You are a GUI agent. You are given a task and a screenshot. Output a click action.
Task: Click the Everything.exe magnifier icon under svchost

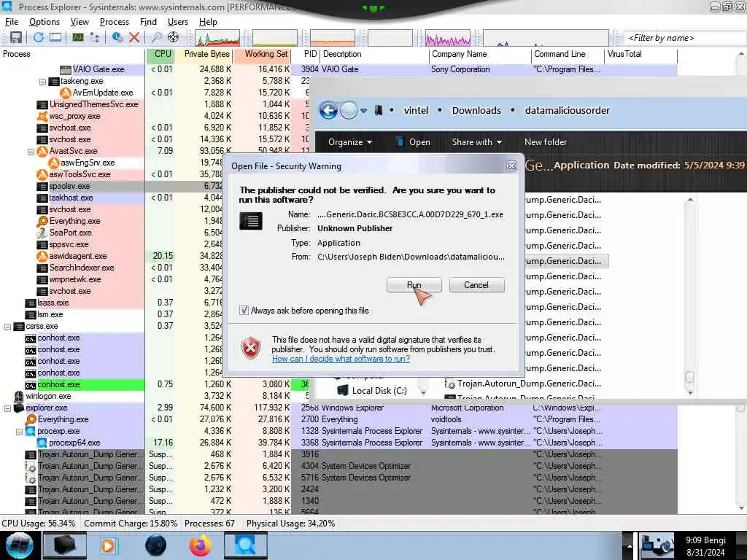pyautogui.click(x=42, y=221)
